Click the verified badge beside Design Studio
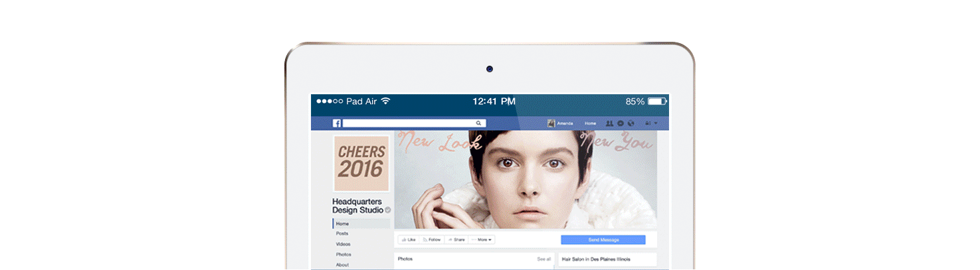Viewport: 980px width, 270px height. click(x=388, y=210)
